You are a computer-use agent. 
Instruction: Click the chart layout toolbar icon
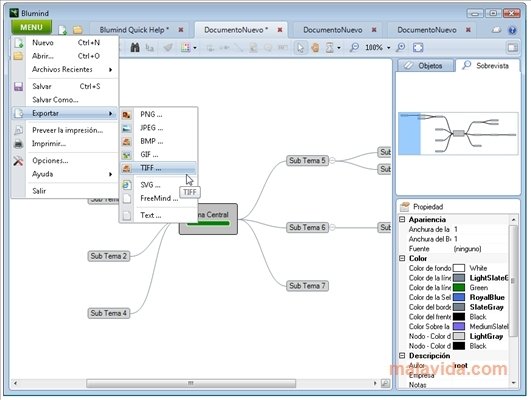coord(185,47)
